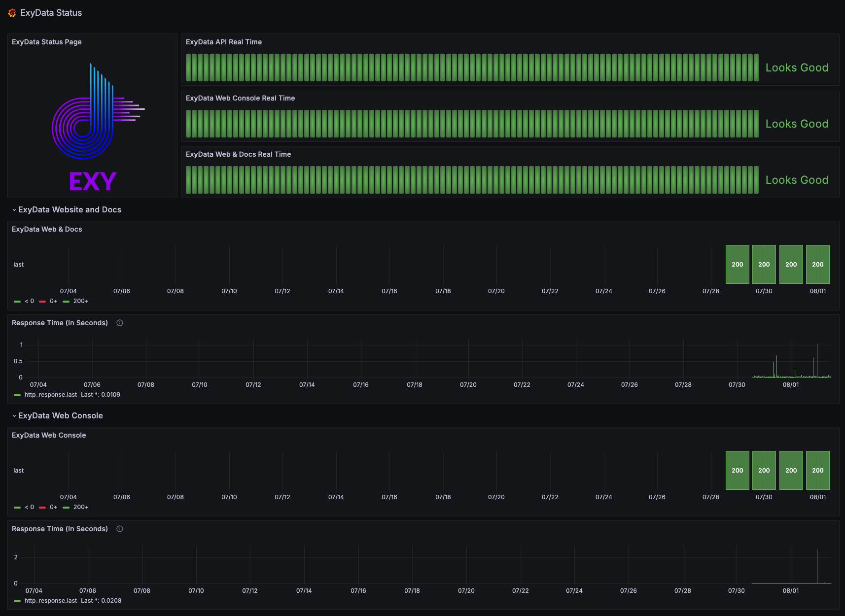Toggle '< 0' legend in Web & Docs panel

point(29,301)
